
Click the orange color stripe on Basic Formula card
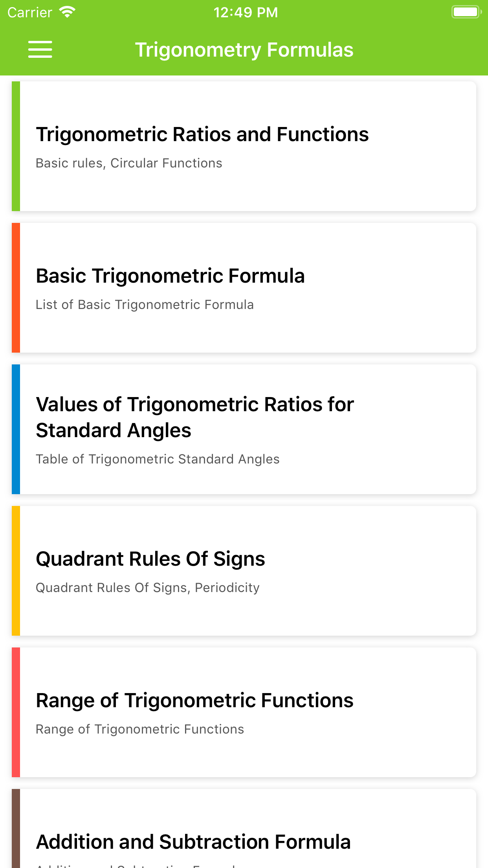tap(16, 288)
